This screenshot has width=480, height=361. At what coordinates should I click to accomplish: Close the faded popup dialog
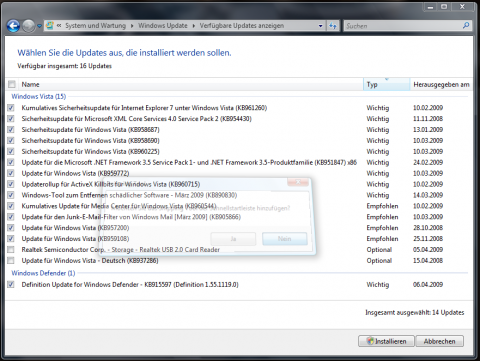tap(298, 182)
